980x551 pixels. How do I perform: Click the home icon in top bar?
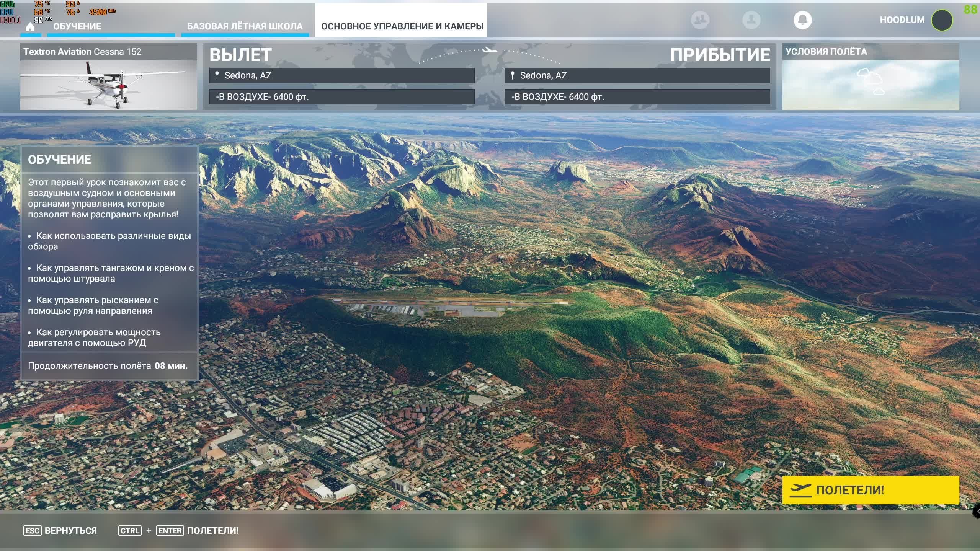[30, 26]
